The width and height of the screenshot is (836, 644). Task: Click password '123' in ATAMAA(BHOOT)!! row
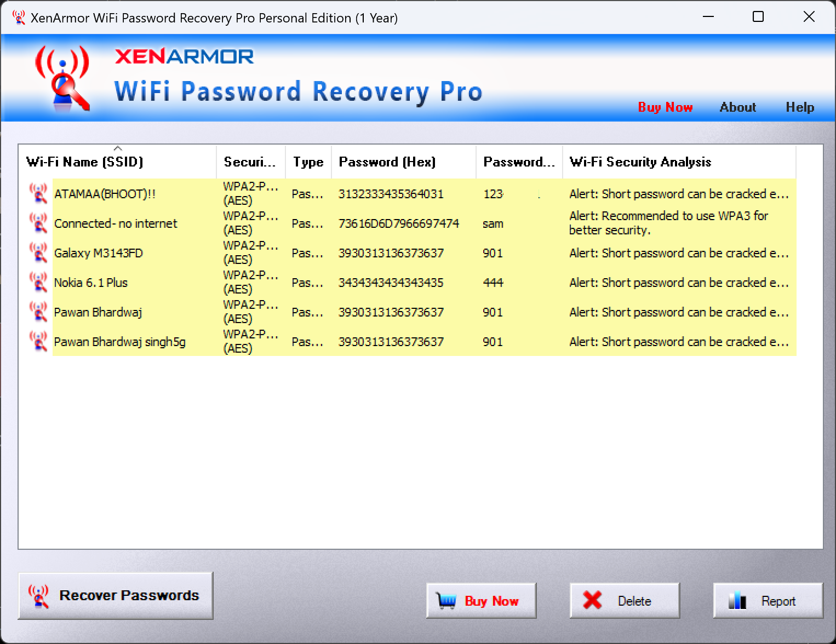click(493, 194)
